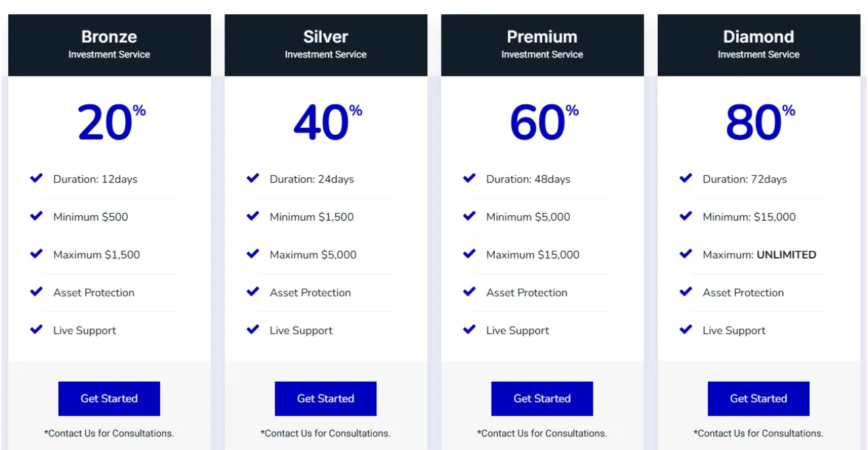The image size is (868, 450).
Task: Click the checkmark next to Maximum: UNLIMITED
Action: click(x=685, y=254)
